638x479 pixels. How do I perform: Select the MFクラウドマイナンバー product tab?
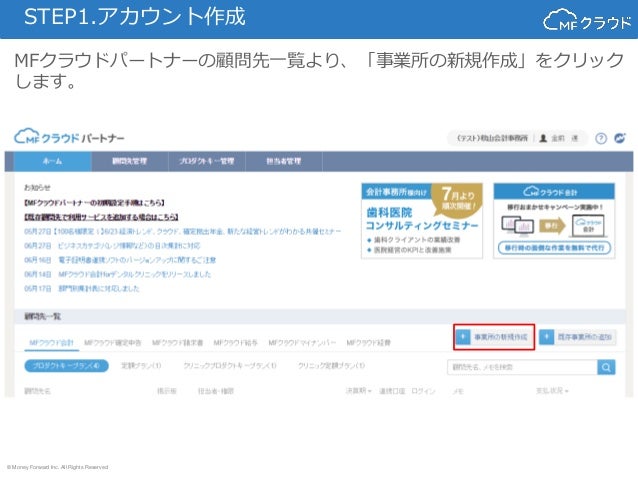302,343
